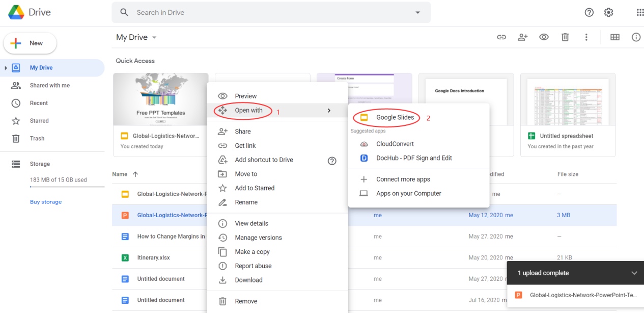The width and height of the screenshot is (644, 313).
Task: Open the More actions three-dot icon
Action: coord(586,37)
